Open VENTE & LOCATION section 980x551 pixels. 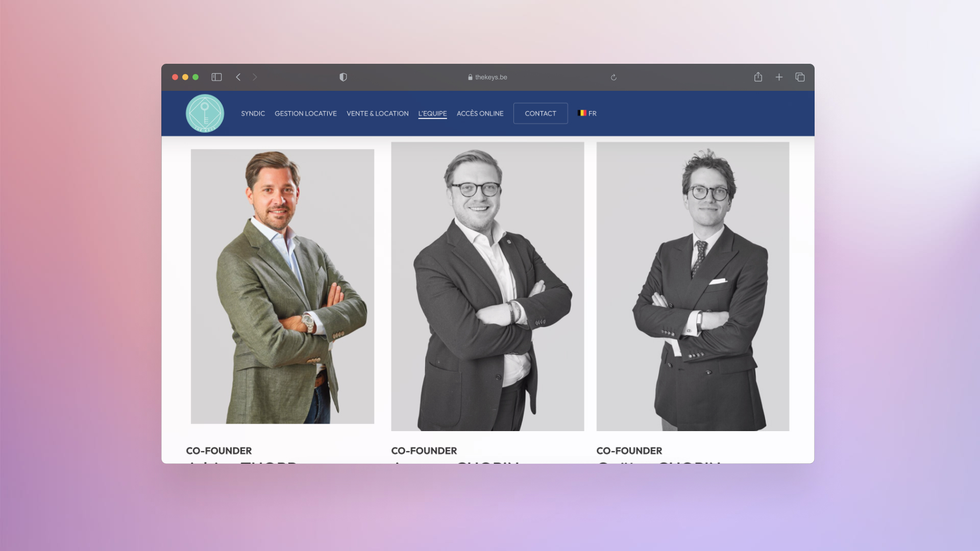coord(377,113)
